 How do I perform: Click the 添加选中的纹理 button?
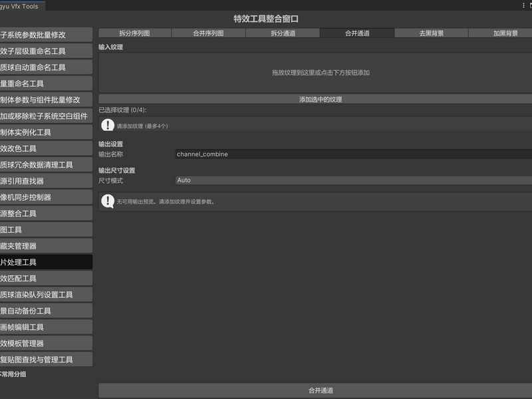315,99
